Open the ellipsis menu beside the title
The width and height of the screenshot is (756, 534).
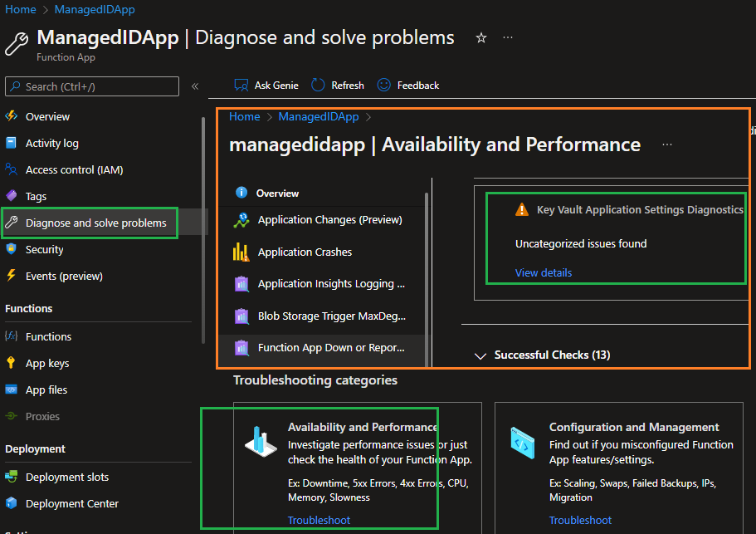point(508,37)
